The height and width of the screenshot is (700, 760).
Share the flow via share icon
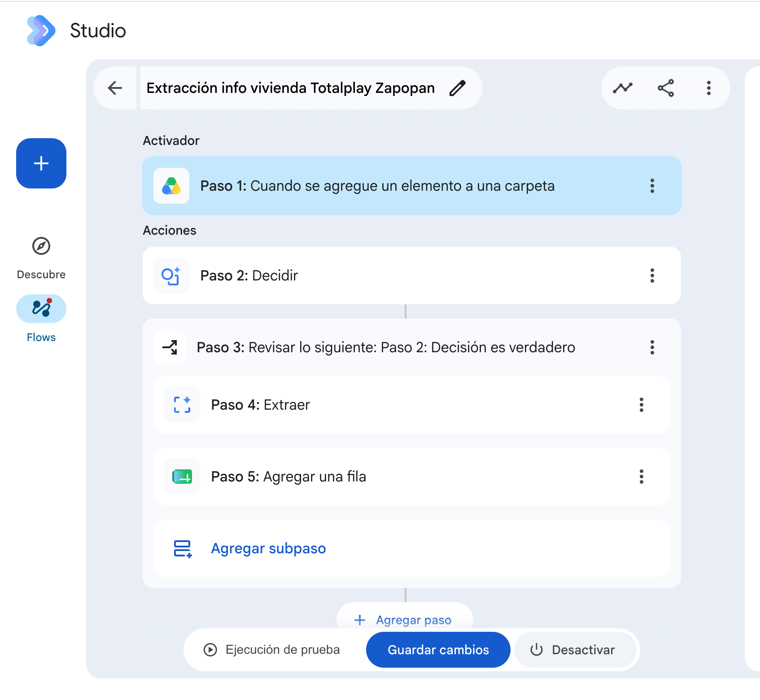(x=666, y=88)
